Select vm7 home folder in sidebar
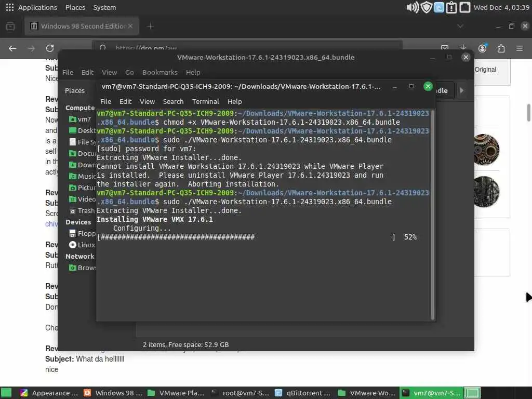 tap(79, 119)
